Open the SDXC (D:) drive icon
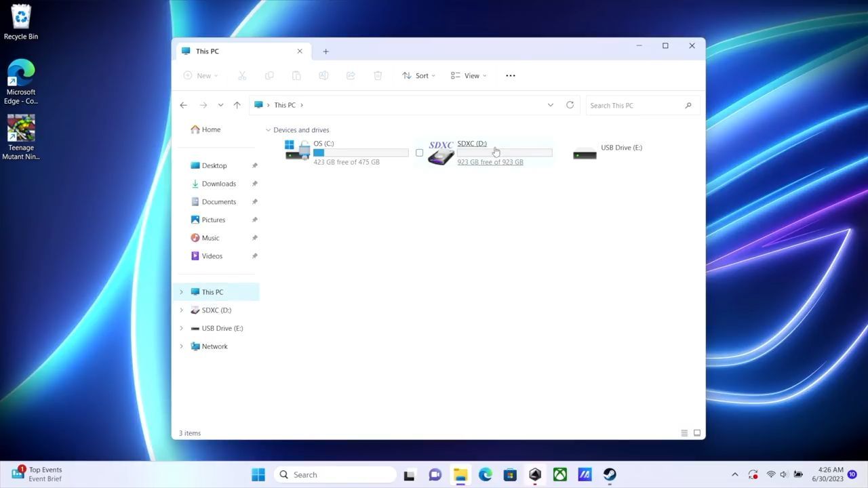 pyautogui.click(x=441, y=152)
